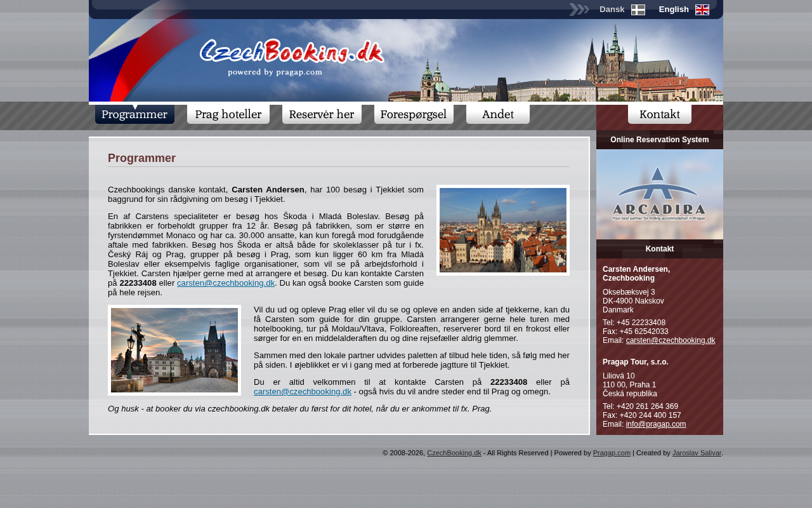Click the Kontakt sidebar heading
The image size is (812, 508).
(x=660, y=249)
